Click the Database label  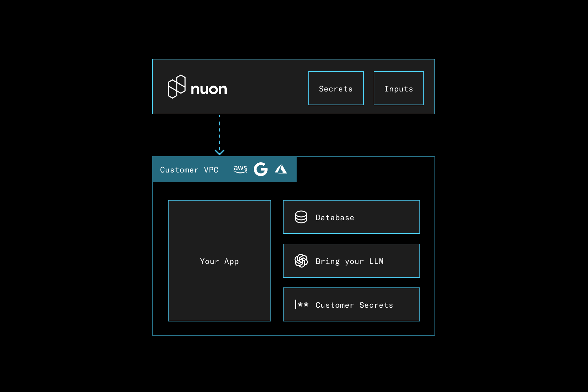[x=335, y=218]
